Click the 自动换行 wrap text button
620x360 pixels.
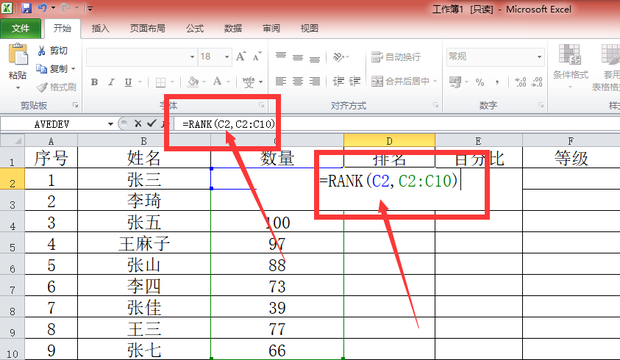396,57
